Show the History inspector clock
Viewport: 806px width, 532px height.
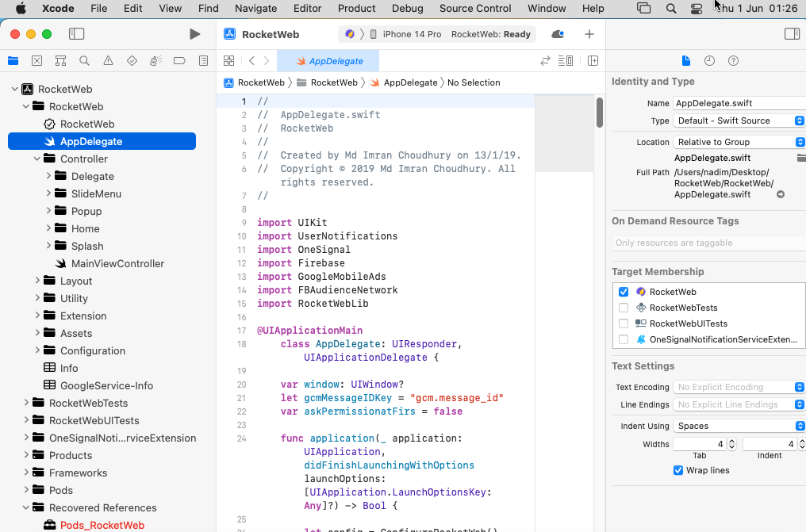pos(709,60)
